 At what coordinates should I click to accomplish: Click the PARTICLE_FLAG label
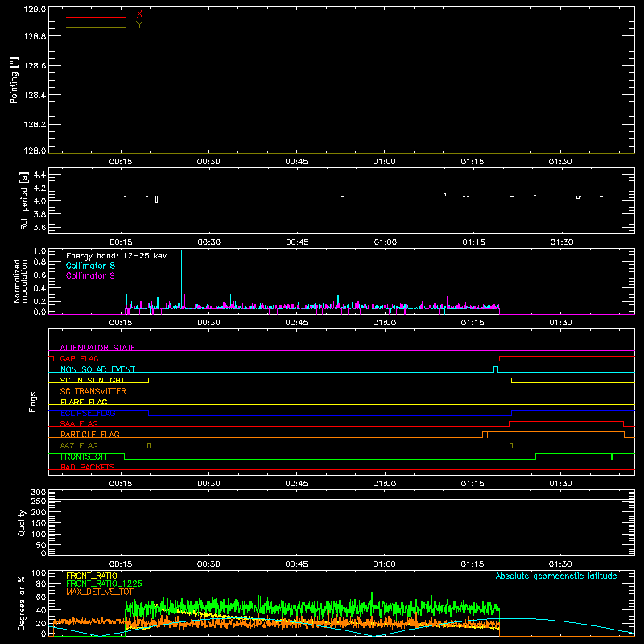[90, 435]
